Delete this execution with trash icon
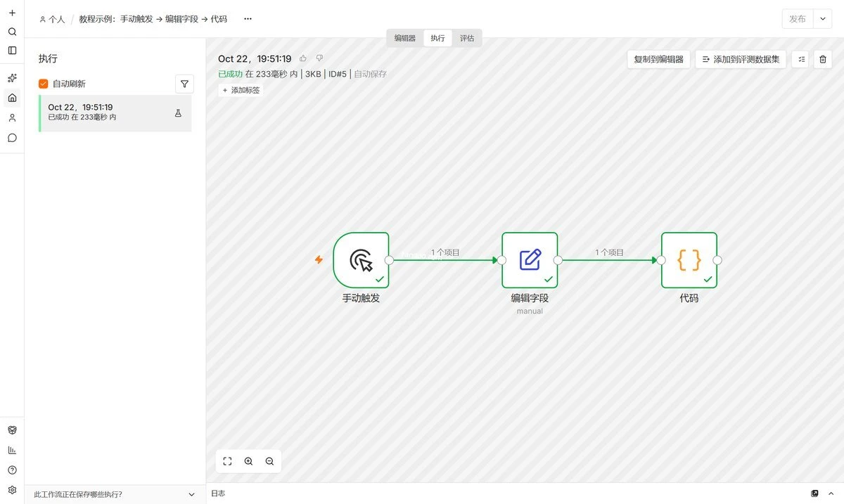The height and width of the screenshot is (504, 844). click(823, 59)
